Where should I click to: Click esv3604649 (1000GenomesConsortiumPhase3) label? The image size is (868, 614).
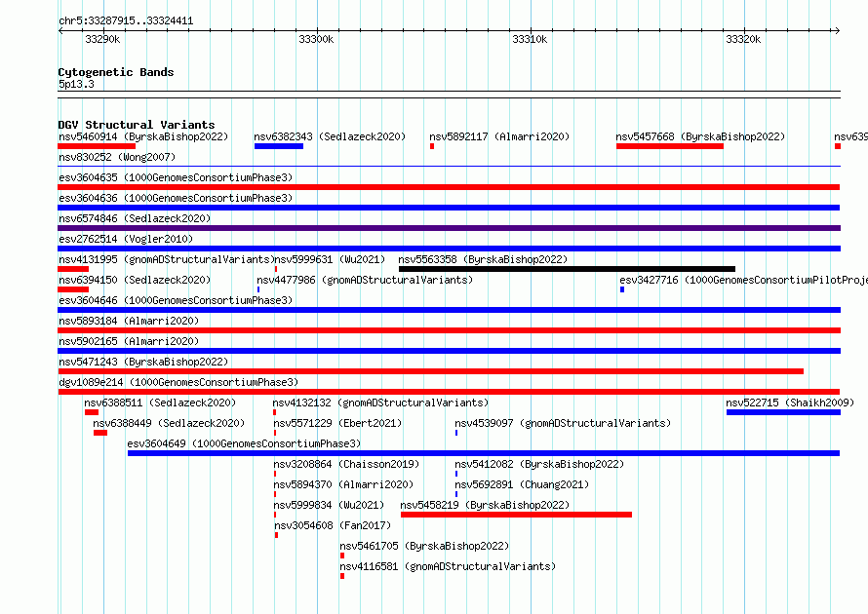point(244,443)
